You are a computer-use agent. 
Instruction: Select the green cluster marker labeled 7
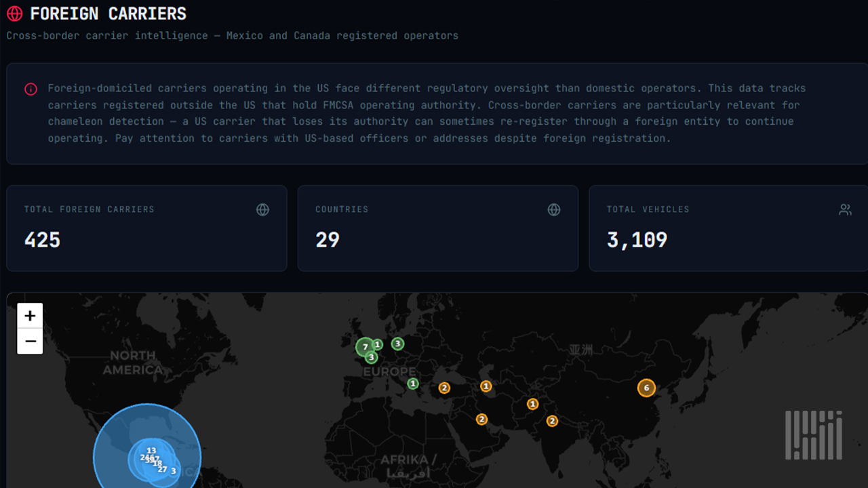[365, 347]
